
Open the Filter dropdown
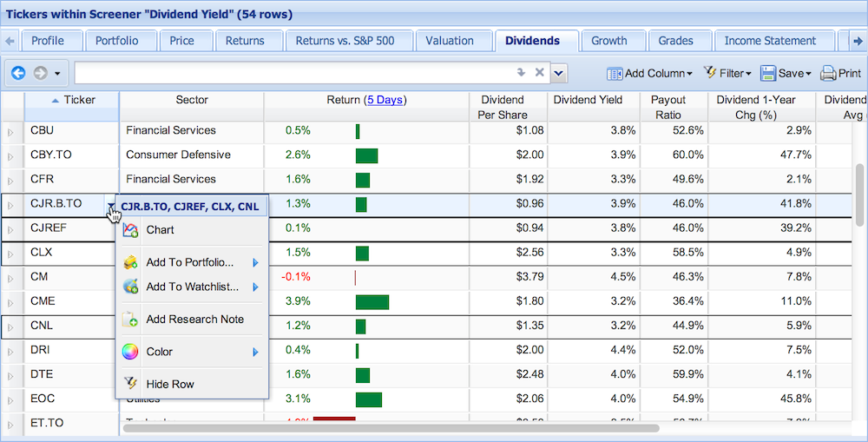click(x=727, y=73)
